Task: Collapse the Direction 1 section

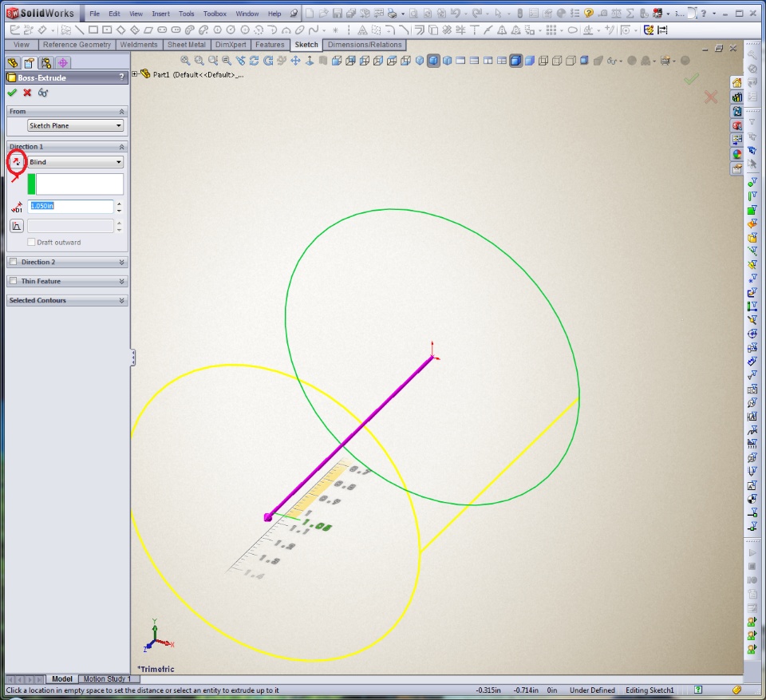Action: 121,147
